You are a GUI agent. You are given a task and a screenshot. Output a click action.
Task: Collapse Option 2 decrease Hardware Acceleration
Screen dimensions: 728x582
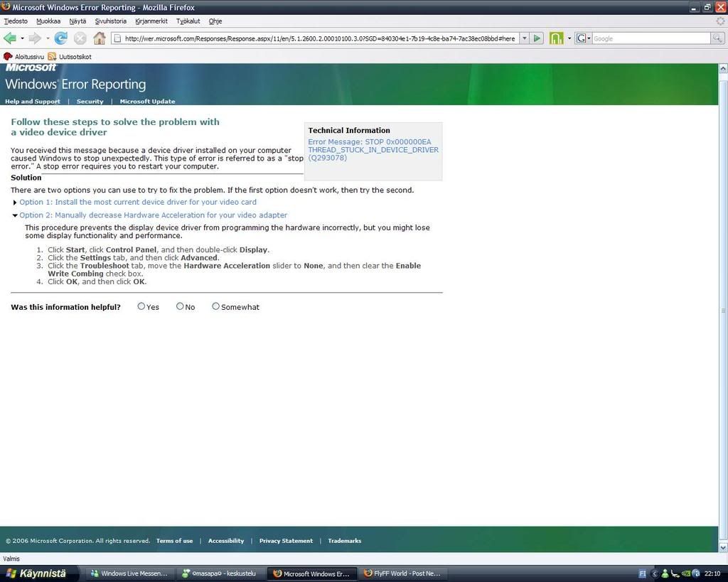coord(153,215)
